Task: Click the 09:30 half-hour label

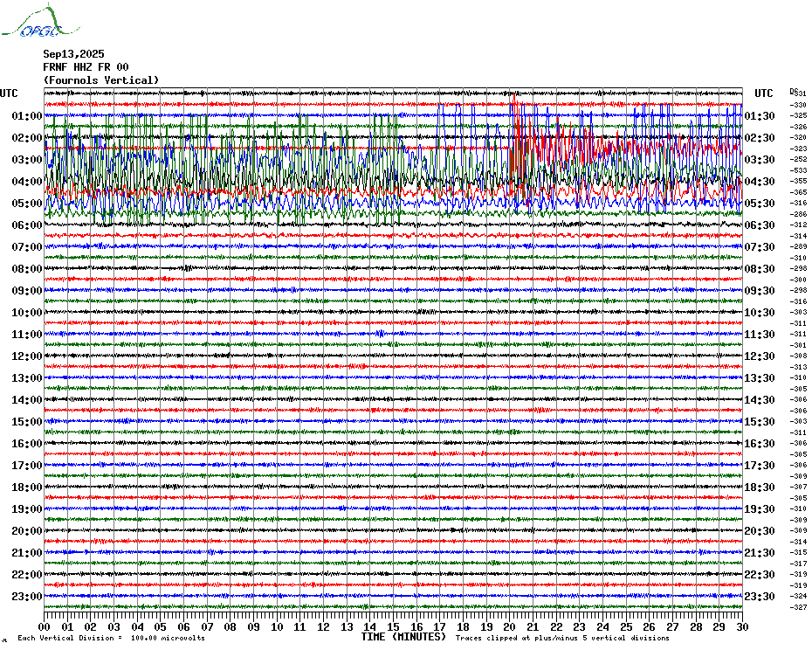Action: [760, 290]
